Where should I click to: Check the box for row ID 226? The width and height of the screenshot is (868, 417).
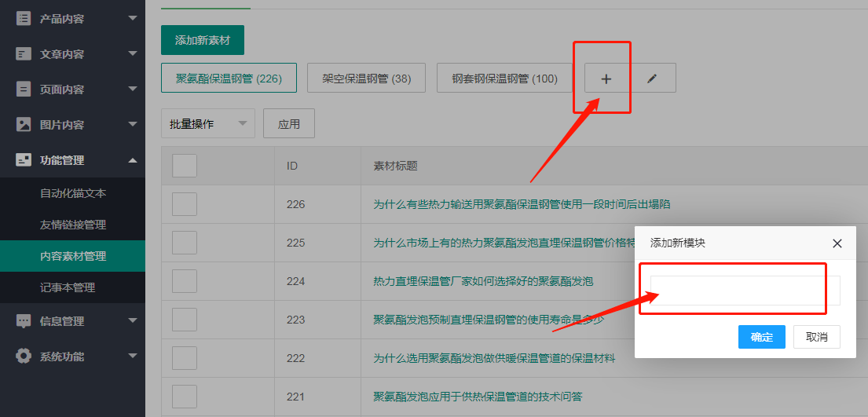(x=185, y=204)
